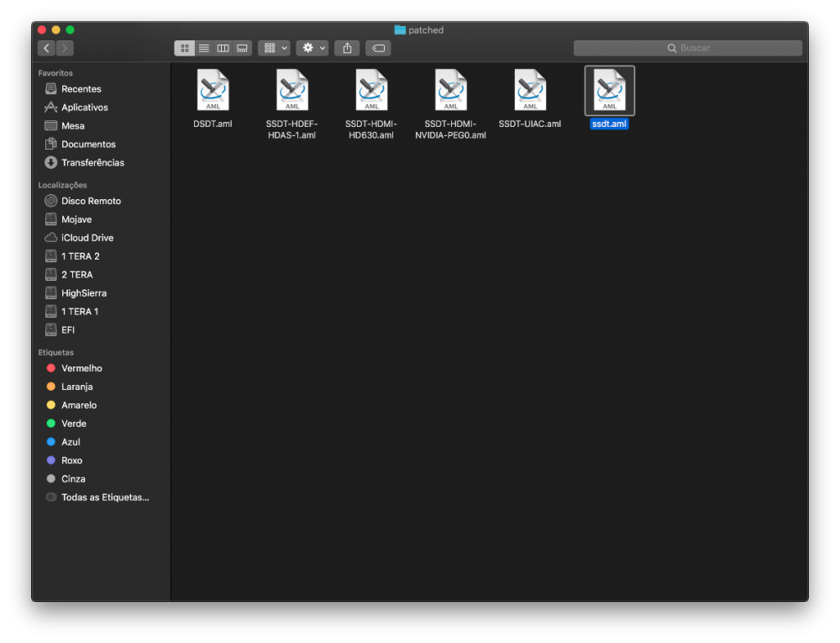The height and width of the screenshot is (643, 840).
Task: Maximize the Finder window
Action: pyautogui.click(x=70, y=30)
